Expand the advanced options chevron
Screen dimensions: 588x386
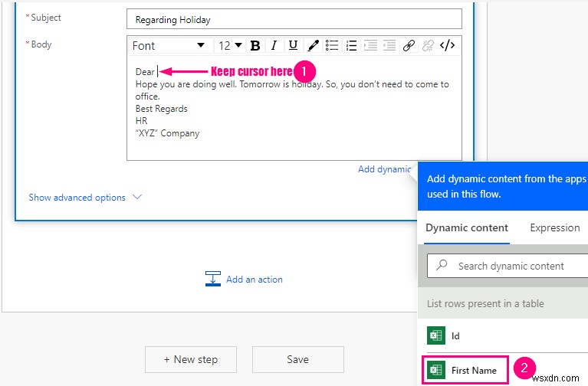(137, 197)
